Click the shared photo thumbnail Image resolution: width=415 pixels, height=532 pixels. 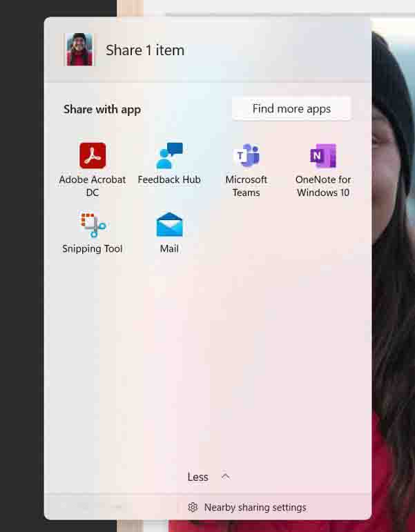[79, 50]
